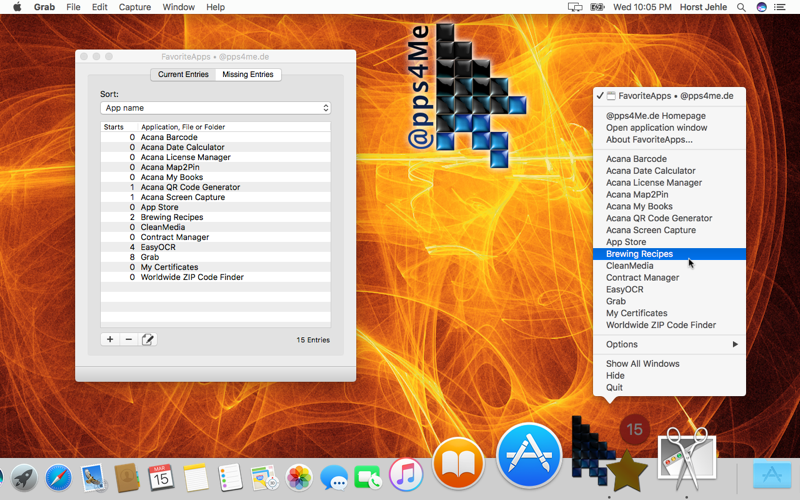The image size is (800, 500).
Task: Select Acana QR Code Generator table row
Action: 215,187
